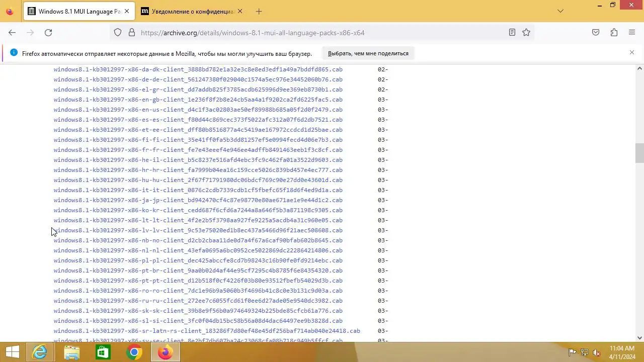Open Firefox application menu
The image size is (644, 362).
(x=632, y=32)
